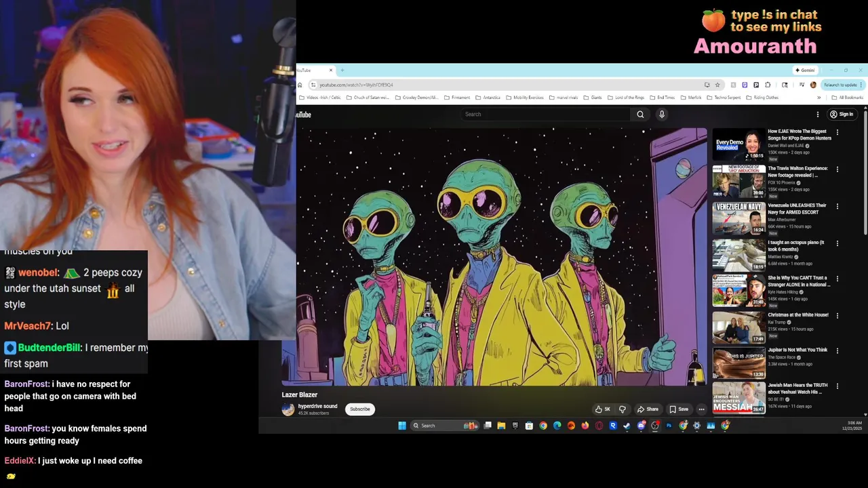Click the Chrome profile avatar
This screenshot has height=488, width=868.
point(813,85)
